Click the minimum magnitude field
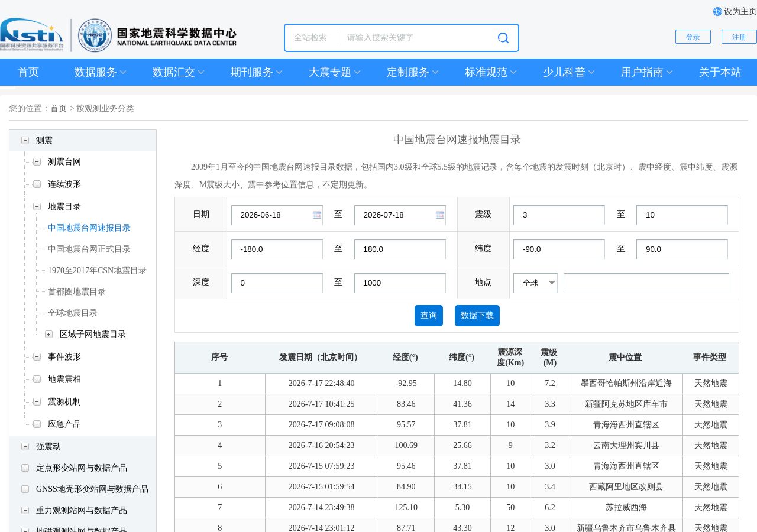757x532 pixels. click(559, 215)
